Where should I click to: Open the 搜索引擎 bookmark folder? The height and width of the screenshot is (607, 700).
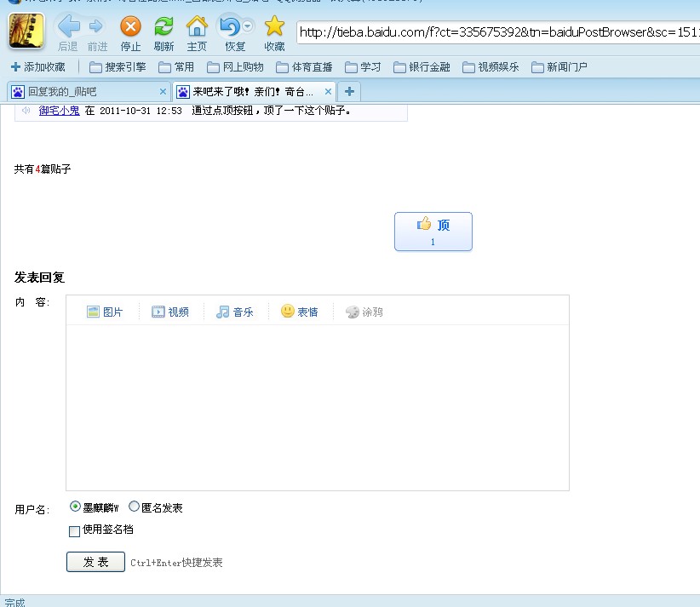pyautogui.click(x=118, y=67)
